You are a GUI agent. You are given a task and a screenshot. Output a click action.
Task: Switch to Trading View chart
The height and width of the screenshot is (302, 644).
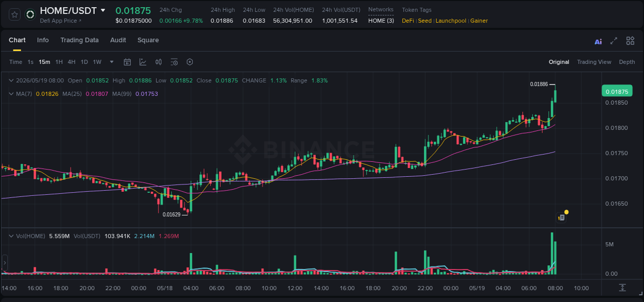(x=594, y=62)
